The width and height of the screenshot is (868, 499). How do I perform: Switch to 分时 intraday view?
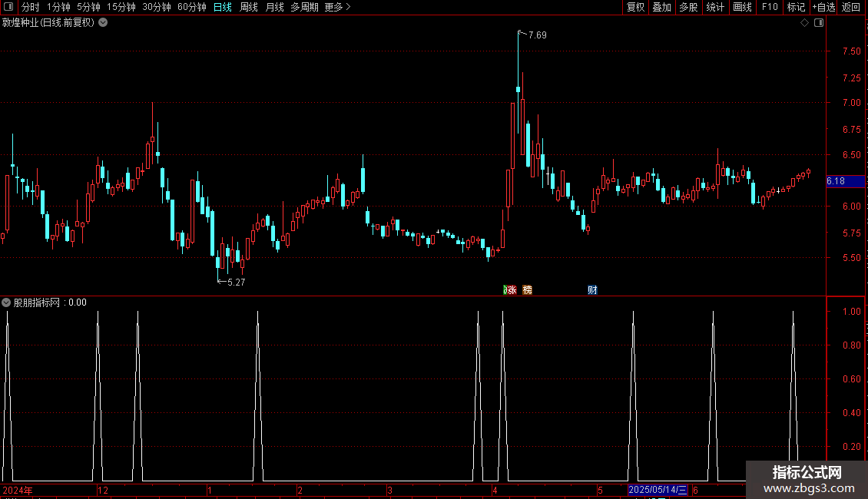(31, 7)
